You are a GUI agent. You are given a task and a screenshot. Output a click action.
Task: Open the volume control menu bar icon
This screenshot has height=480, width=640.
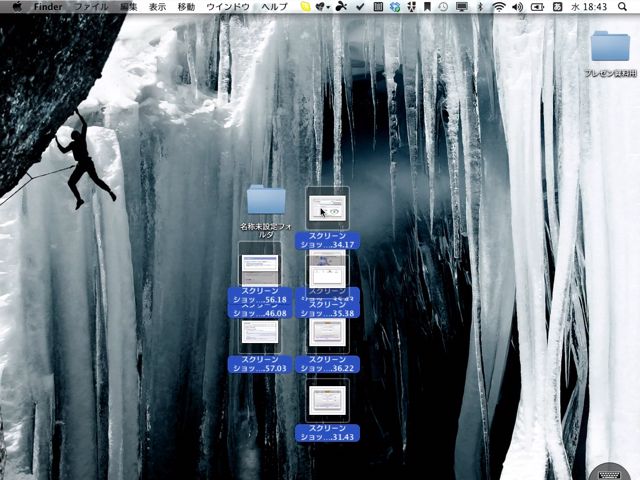pos(518,7)
